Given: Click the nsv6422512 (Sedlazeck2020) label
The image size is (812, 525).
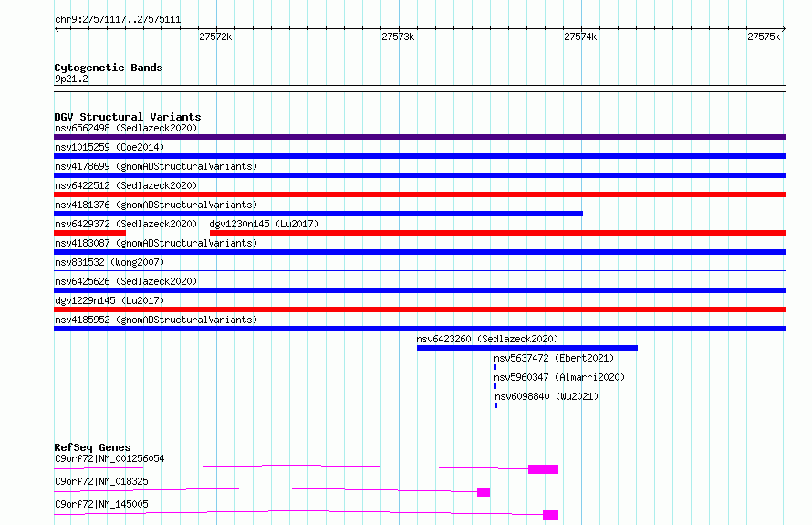Looking at the screenshot, I should (x=126, y=185).
